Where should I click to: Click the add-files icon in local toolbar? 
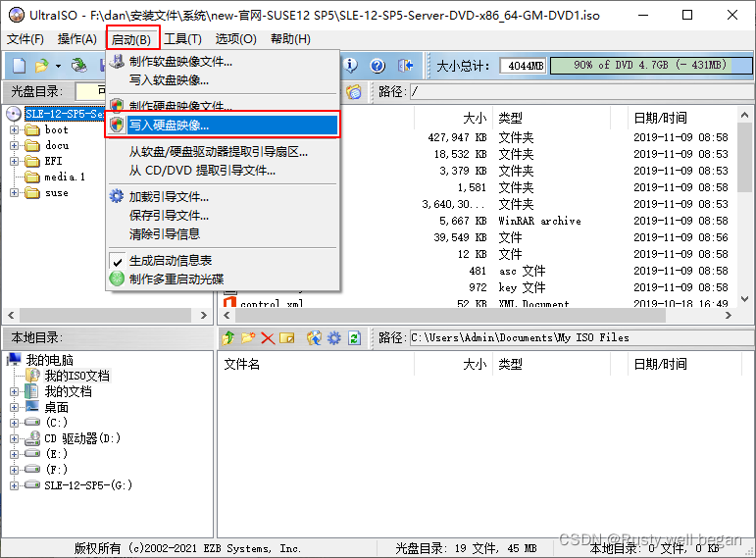pos(314,338)
